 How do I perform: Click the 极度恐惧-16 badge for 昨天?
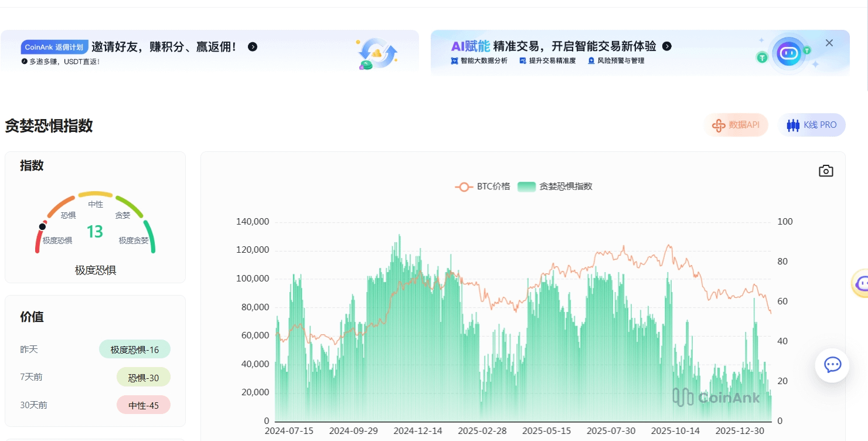coord(135,350)
